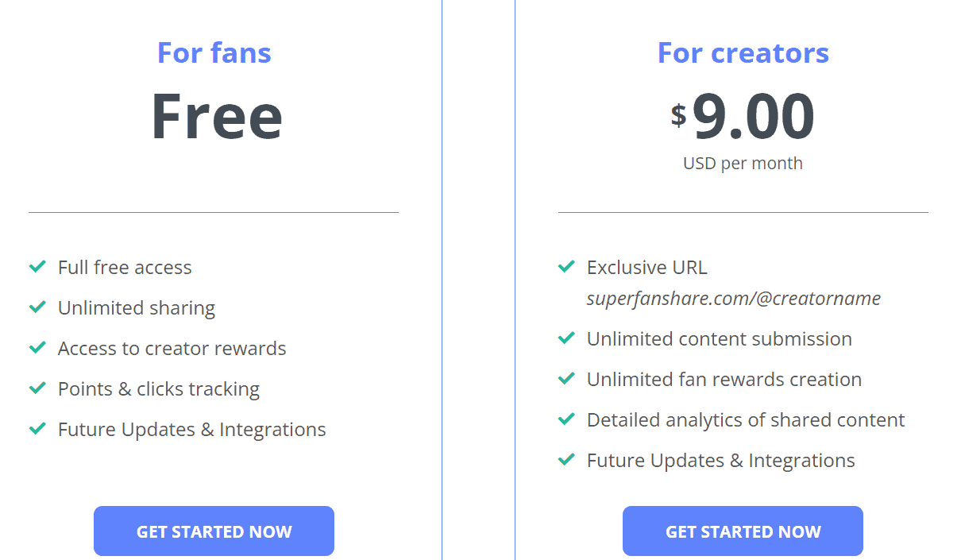The width and height of the screenshot is (961, 560).
Task: Click the checkmark beside Unlimited sharing
Action: pyautogui.click(x=37, y=307)
